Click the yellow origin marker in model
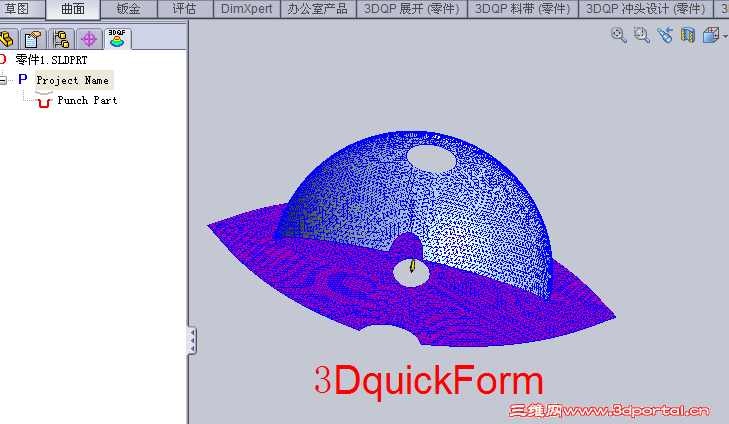729x424 pixels. (412, 266)
